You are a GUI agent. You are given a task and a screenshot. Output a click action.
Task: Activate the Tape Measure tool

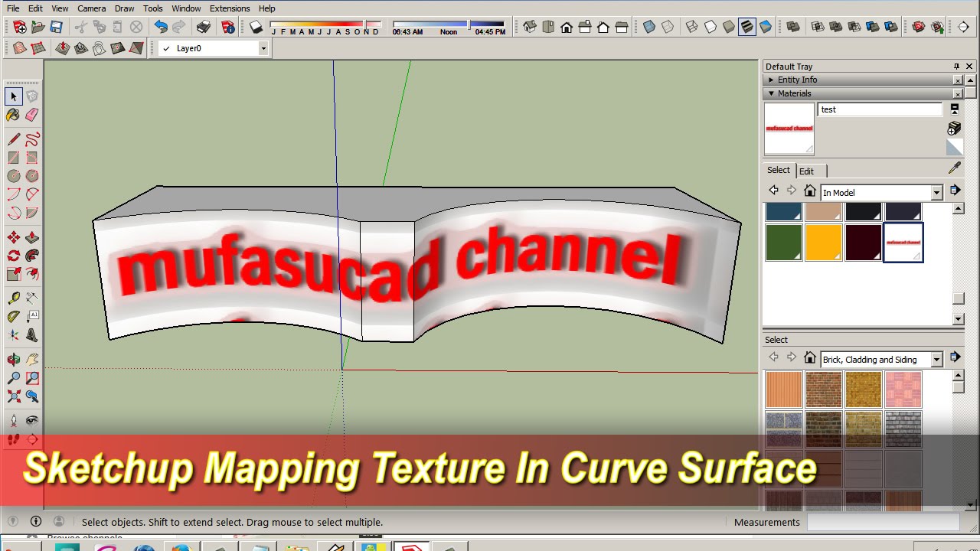[x=14, y=298]
